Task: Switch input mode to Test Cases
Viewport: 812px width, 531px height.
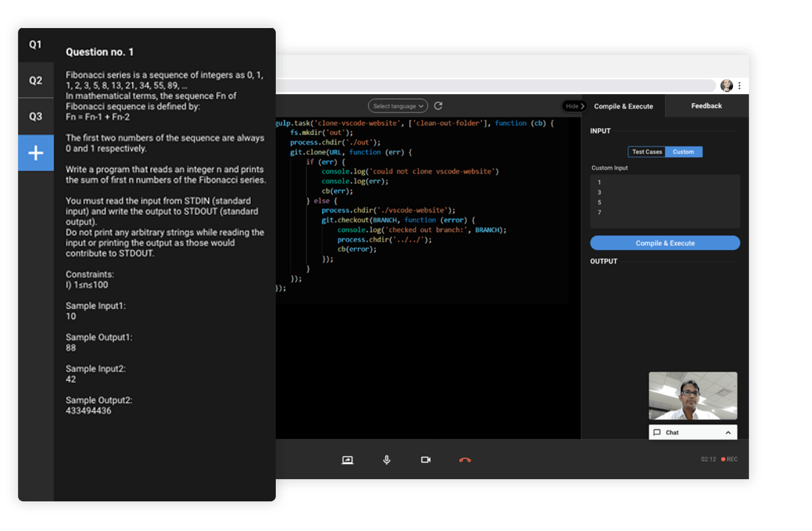Action: (x=646, y=152)
